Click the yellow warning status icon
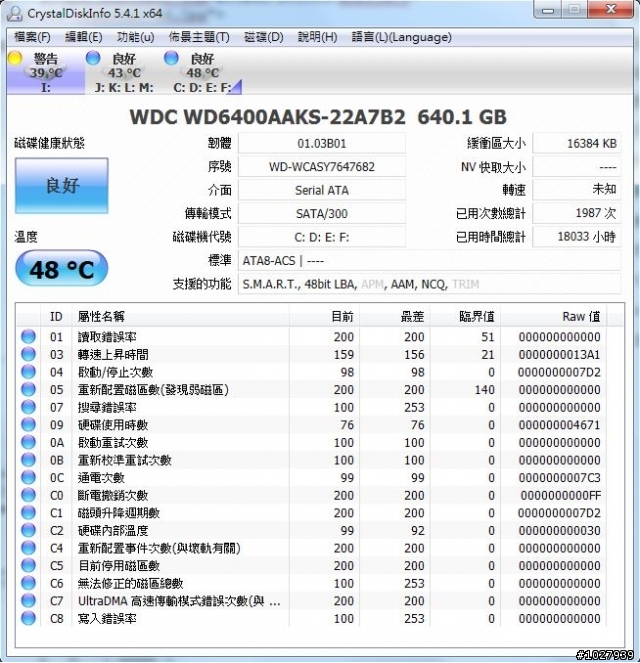Screen dimensions: 640x663 [x=16, y=58]
